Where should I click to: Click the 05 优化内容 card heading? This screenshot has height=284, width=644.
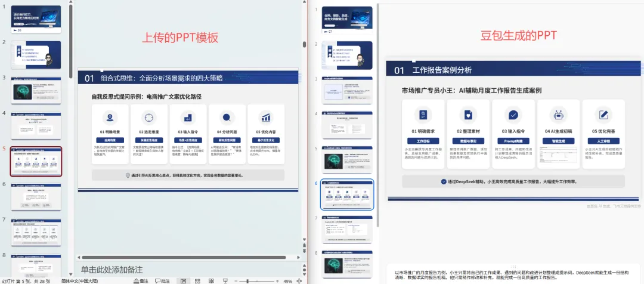click(266, 132)
